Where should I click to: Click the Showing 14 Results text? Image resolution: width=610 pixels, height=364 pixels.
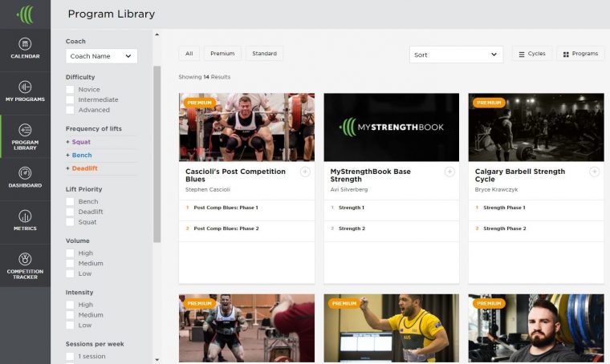point(204,77)
